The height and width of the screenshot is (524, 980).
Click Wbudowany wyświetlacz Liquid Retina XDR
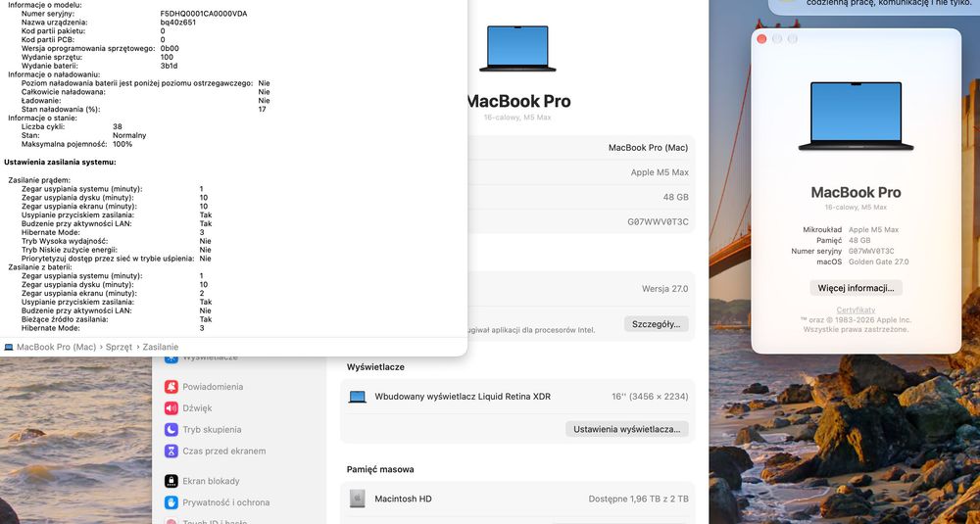(463, 397)
